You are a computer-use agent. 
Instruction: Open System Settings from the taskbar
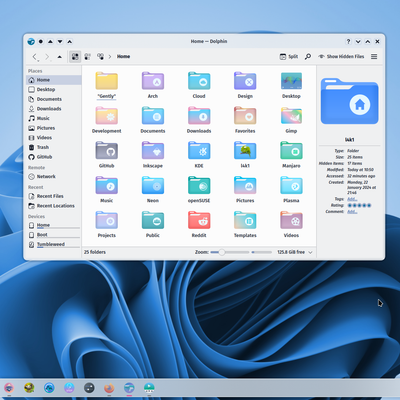tap(89, 388)
